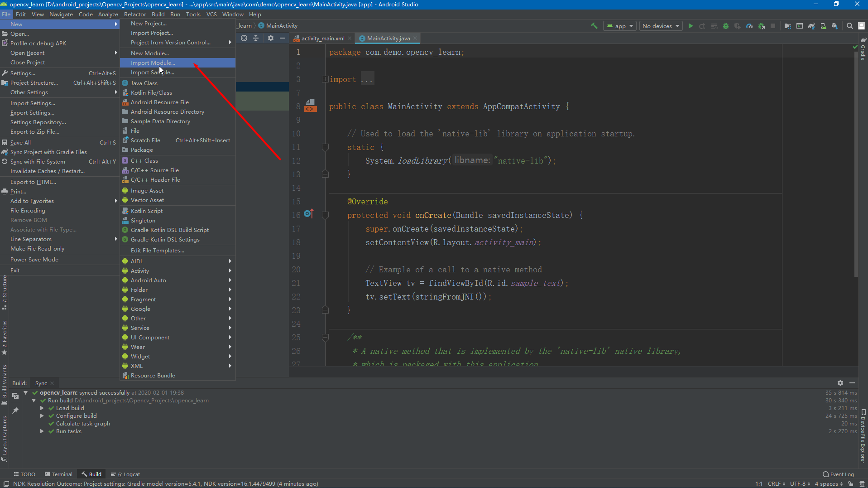Viewport: 868px width, 488px height.
Task: Open AVD Manager phone icon
Action: [x=823, y=26]
